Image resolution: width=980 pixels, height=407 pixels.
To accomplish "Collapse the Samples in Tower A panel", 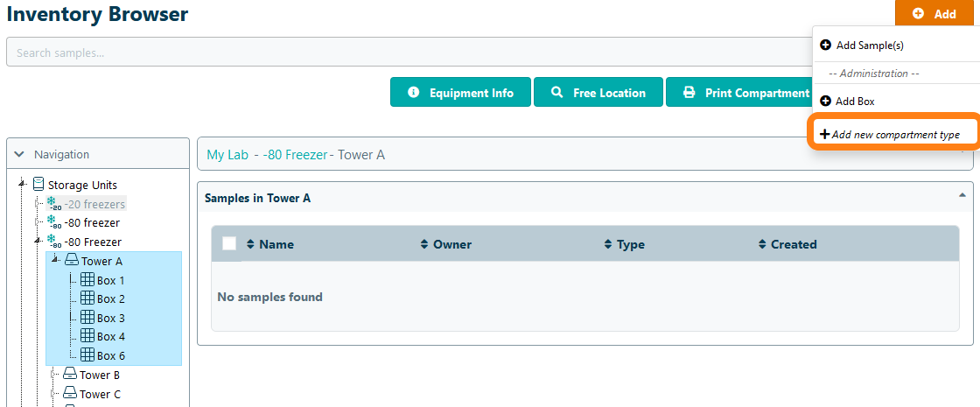I will pyautogui.click(x=962, y=195).
